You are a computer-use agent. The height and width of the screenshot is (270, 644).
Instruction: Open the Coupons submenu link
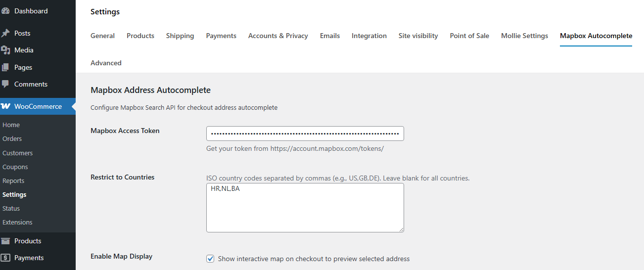tap(15, 167)
